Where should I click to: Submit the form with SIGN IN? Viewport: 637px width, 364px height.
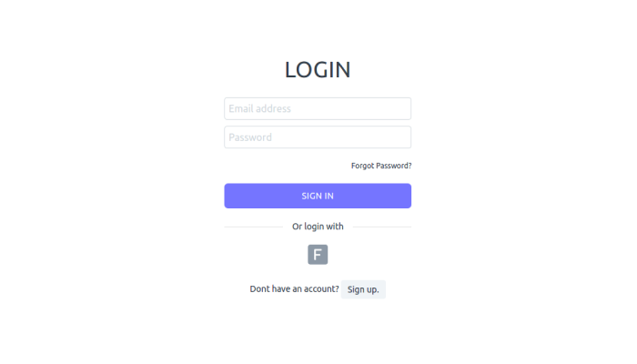tap(318, 196)
